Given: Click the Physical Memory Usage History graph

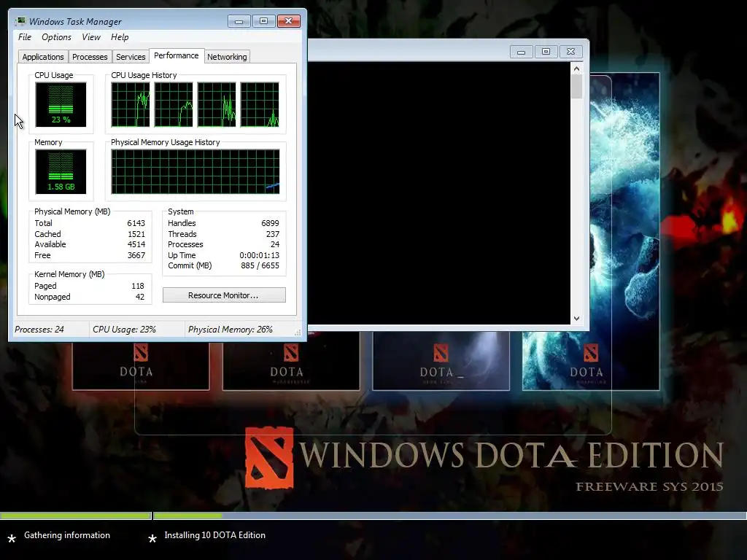Looking at the screenshot, I should coord(196,171).
